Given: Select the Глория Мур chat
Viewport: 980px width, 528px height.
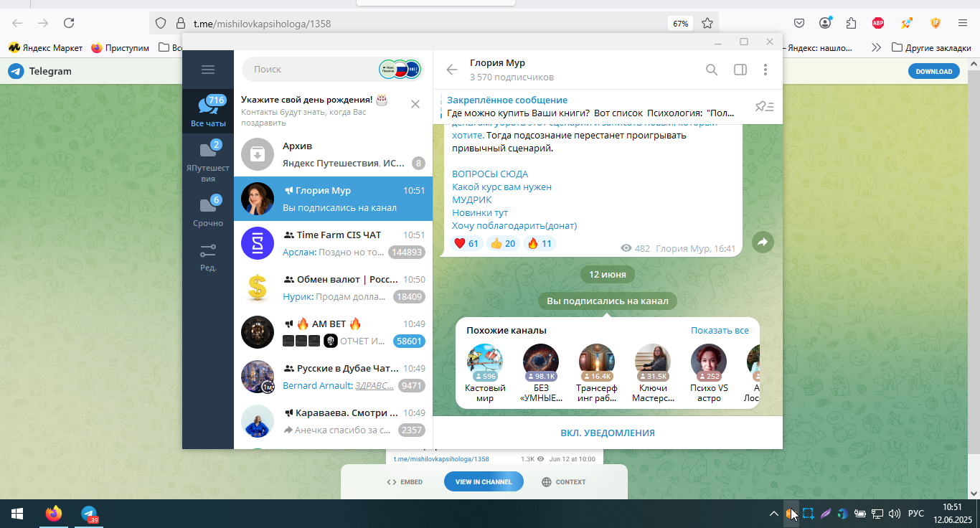Looking at the screenshot, I should [334, 199].
